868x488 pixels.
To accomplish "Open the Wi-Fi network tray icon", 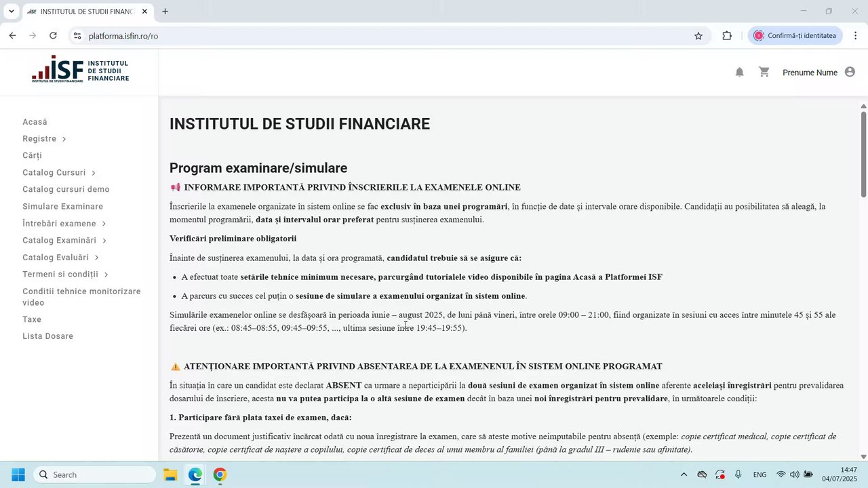I will [781, 474].
